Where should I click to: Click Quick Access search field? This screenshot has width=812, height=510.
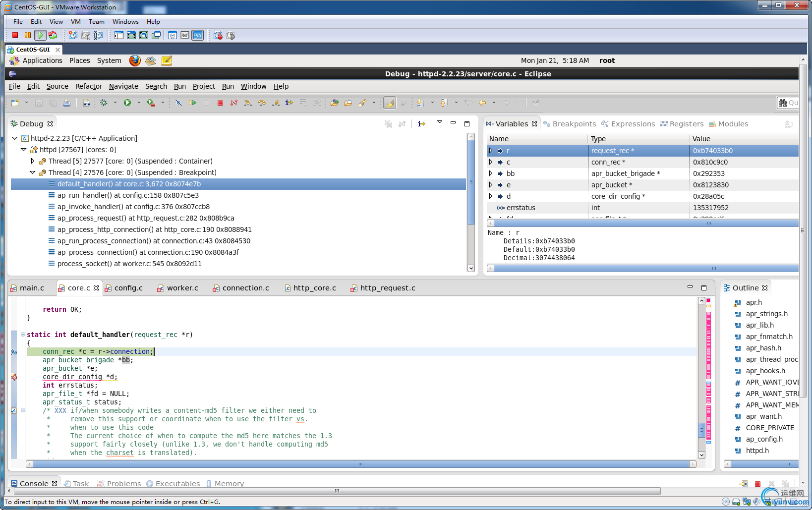pos(788,103)
